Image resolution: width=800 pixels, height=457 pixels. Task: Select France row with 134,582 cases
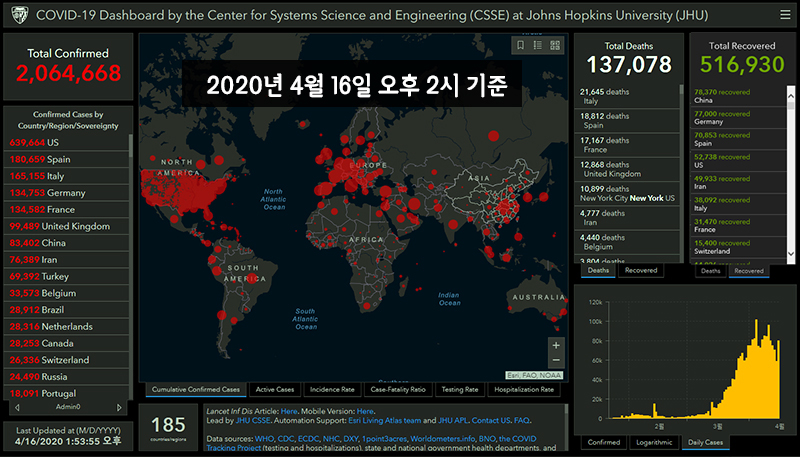pos(66,210)
